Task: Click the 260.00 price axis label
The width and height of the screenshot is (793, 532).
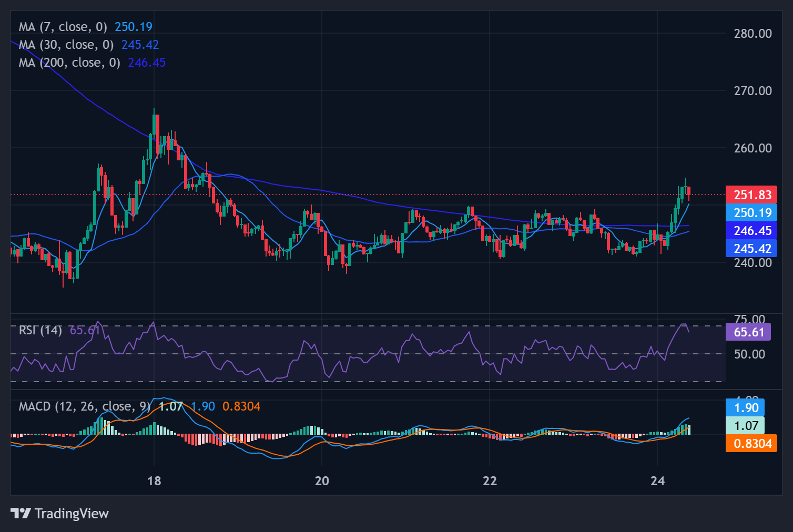Action: (753, 148)
